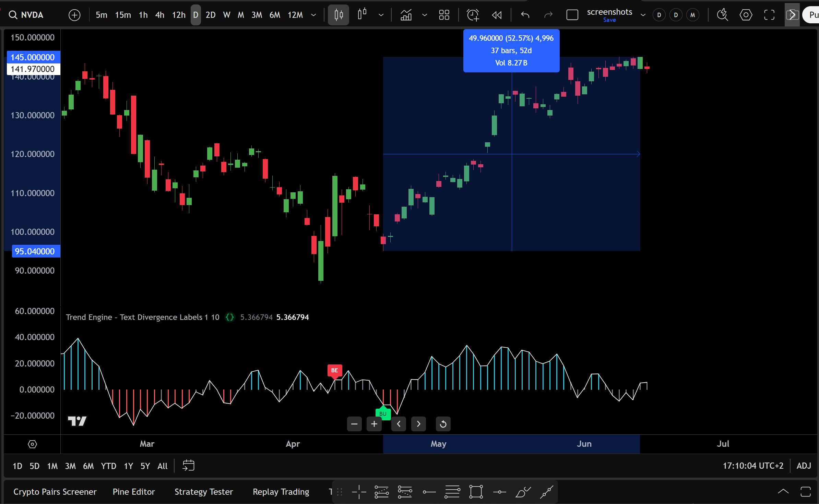Viewport: 819px width, 504px height.
Task: Maximize the bottom panel
Action: (805, 492)
